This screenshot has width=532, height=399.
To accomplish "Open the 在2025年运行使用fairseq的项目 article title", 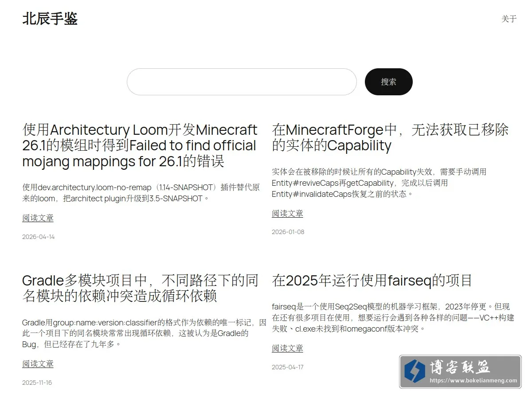I will coord(372,281).
